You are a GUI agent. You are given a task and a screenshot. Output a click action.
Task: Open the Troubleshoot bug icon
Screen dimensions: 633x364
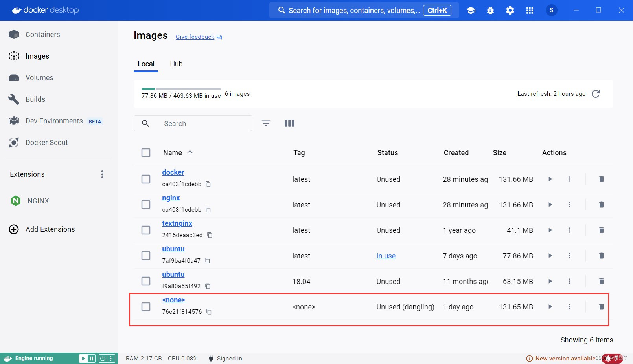pos(490,11)
